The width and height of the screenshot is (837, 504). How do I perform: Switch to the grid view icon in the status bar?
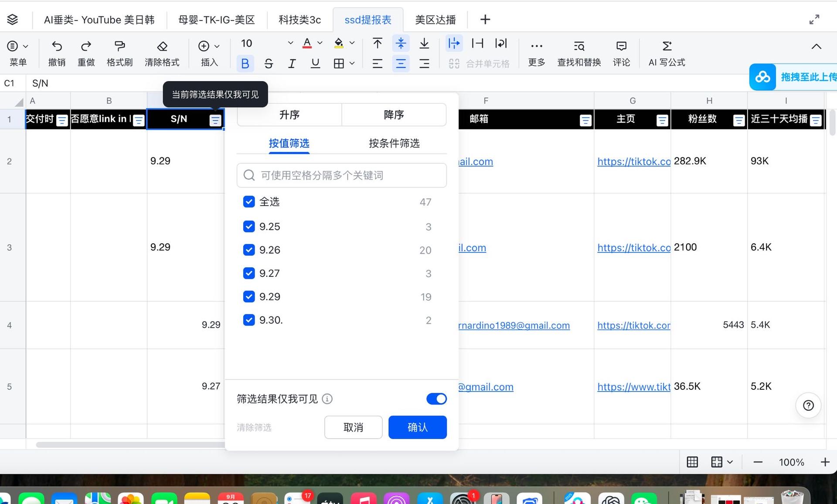[692, 462]
